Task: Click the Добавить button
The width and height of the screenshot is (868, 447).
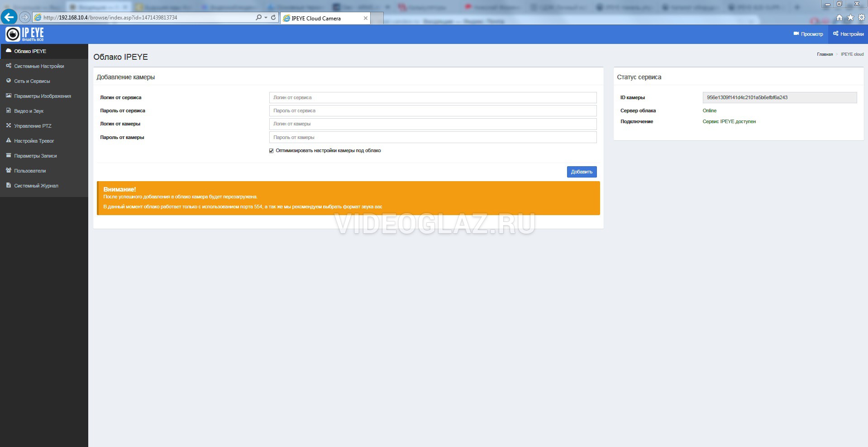Action: [x=582, y=172]
